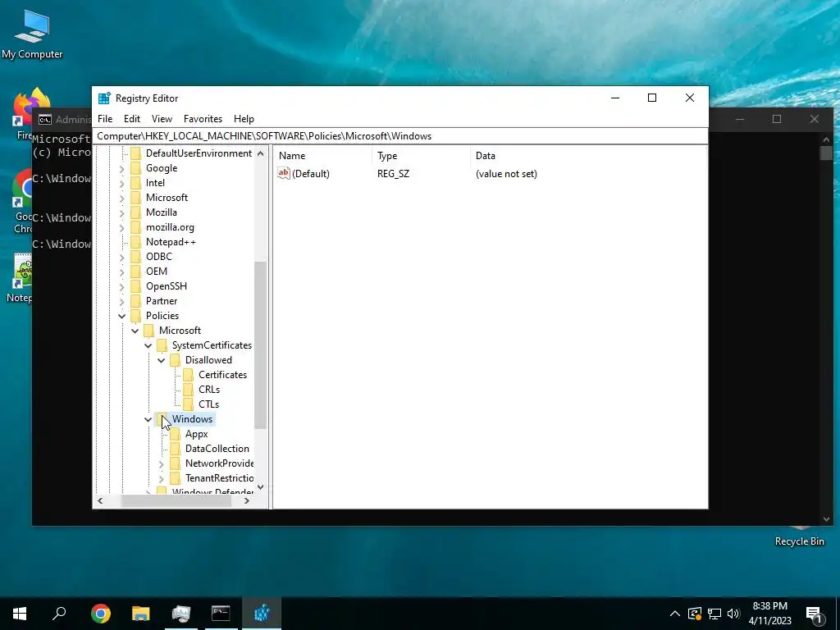Screen dimensions: 840x630
Task: Click the tree horizontal scroll right arrow
Action: coord(246,501)
